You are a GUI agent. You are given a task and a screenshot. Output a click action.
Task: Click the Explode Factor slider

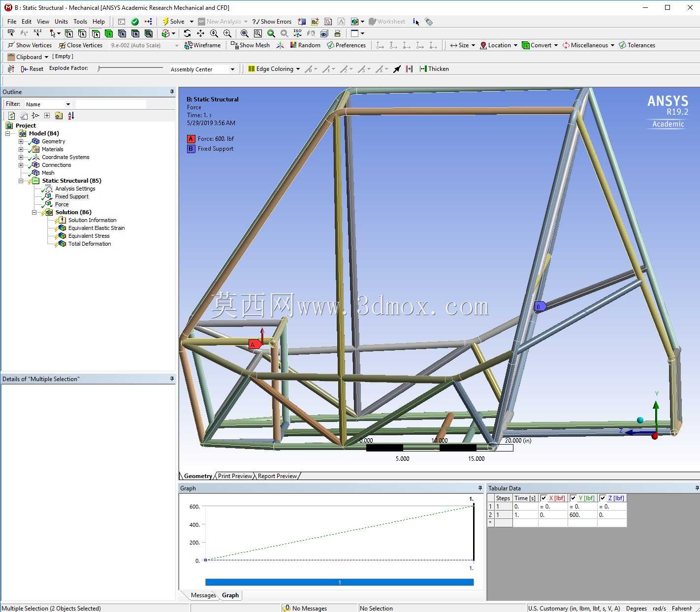point(130,68)
